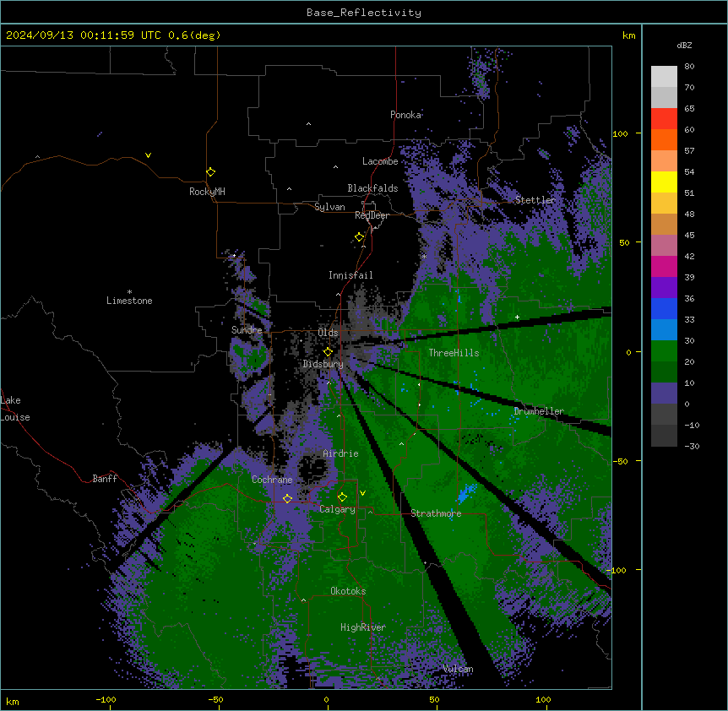728x711 pixels.
Task: Click the yellow diamond marker below RedDeer
Action: tap(359, 237)
